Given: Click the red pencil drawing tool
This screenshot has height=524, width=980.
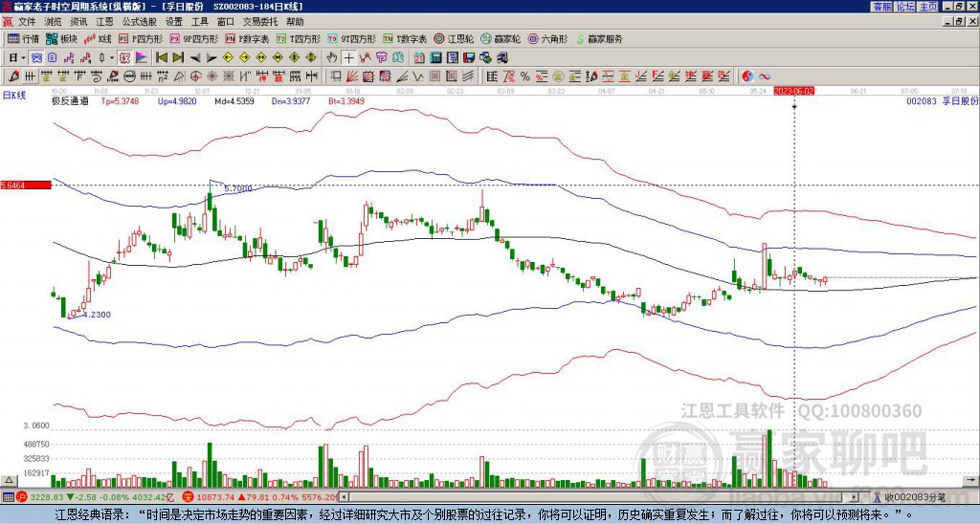Looking at the screenshot, I should coord(12,76).
